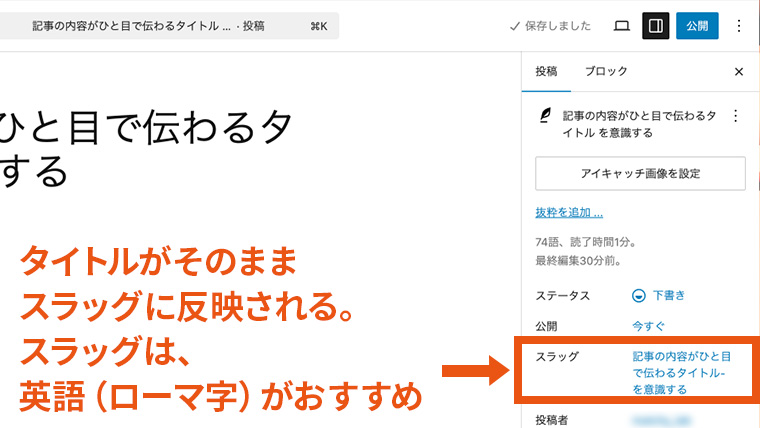Viewport: 760px width, 428px height.
Task: Change status via 下書き dropdown
Action: (659, 295)
